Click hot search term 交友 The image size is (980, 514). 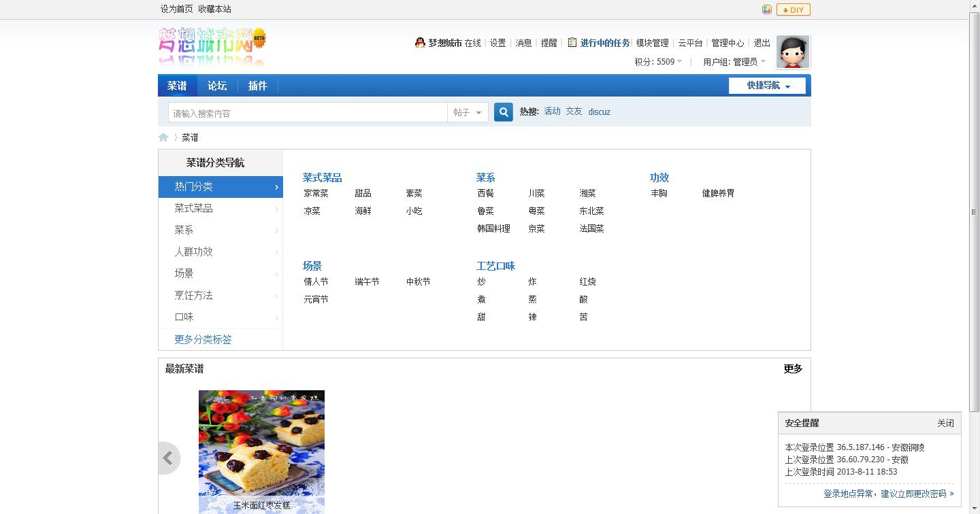click(x=574, y=112)
